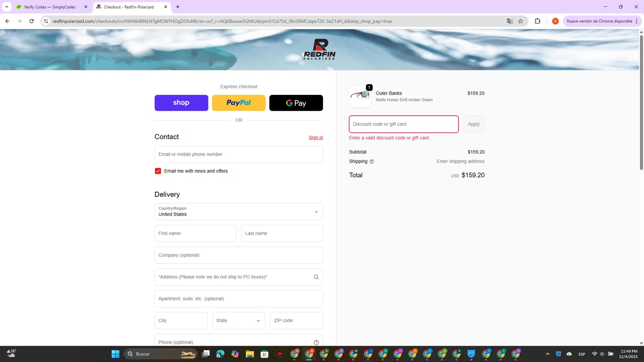Open the Google Translate page icon
The width and height of the screenshot is (644, 362).
pos(510,21)
